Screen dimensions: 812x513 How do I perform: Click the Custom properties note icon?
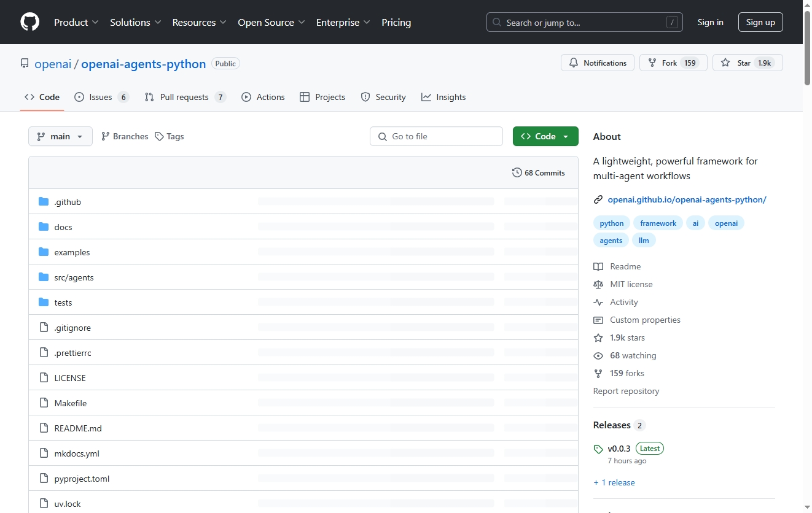(x=598, y=320)
